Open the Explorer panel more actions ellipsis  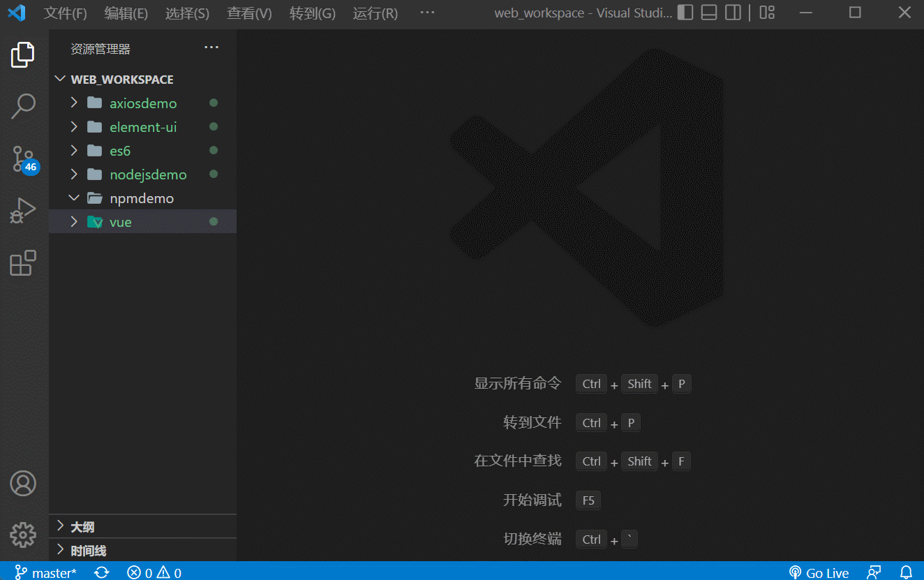(211, 47)
